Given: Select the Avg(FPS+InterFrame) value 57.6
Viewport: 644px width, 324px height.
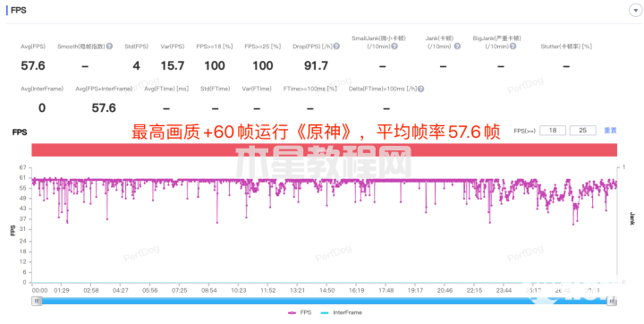Looking at the screenshot, I should (x=104, y=108).
